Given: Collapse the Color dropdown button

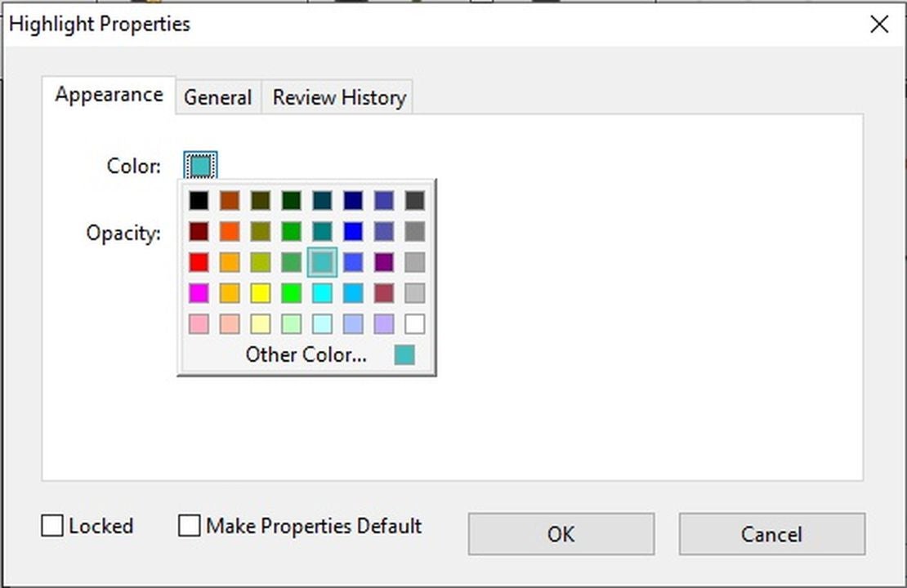Looking at the screenshot, I should (x=201, y=167).
